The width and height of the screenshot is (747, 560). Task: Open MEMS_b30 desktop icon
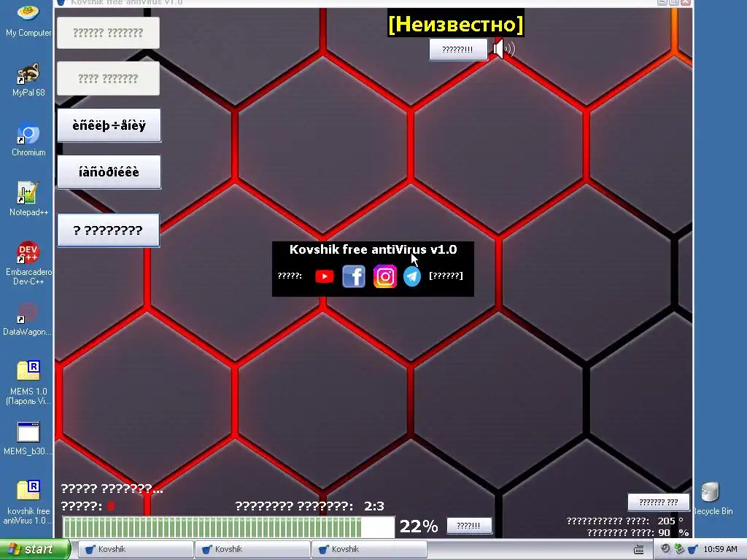(x=28, y=438)
